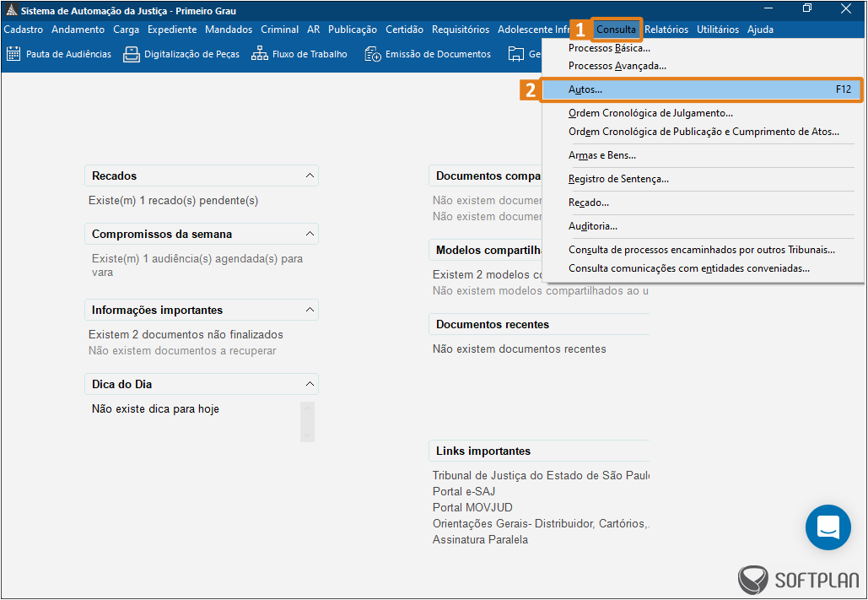The width and height of the screenshot is (868, 600).
Task: Restore down the application window
Action: [x=807, y=8]
